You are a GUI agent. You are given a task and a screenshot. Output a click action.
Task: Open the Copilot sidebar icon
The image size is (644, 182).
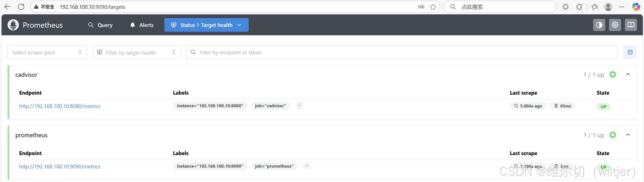click(636, 7)
